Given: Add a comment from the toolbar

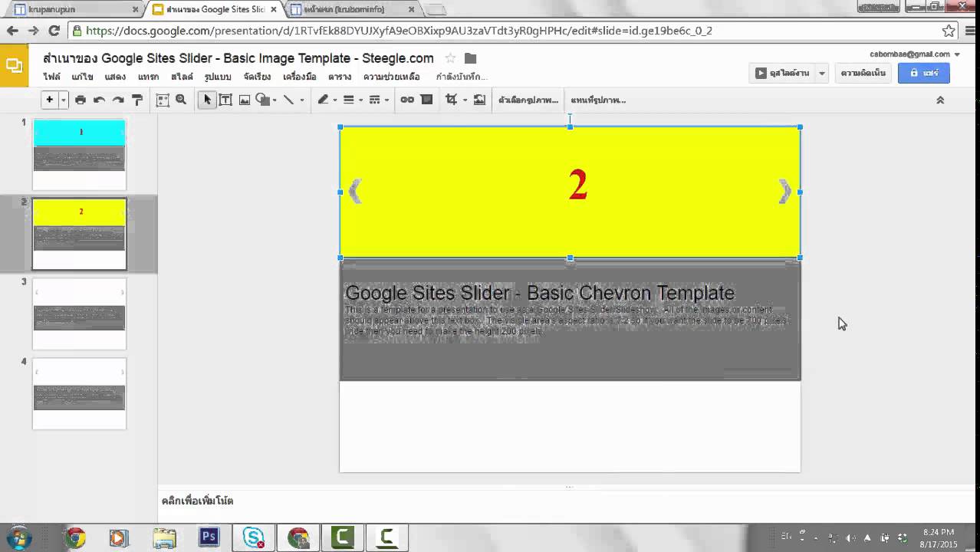Looking at the screenshot, I should click(x=427, y=100).
